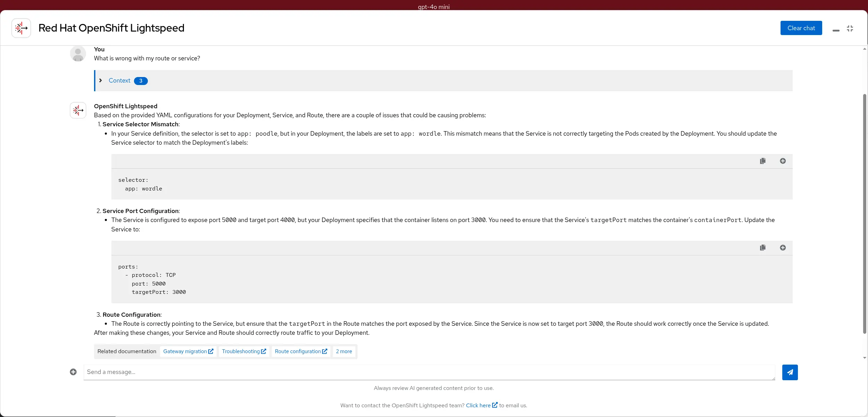Click the 'Service Selector Mismatch' heading
Image resolution: width=868 pixels, height=417 pixels.
(141, 124)
